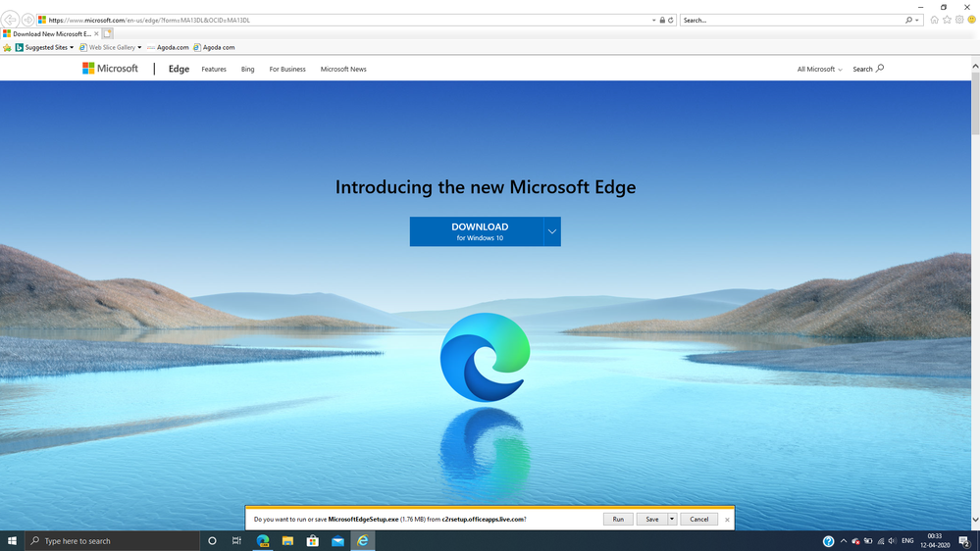
Task: Open the search provider dropdown arrow
Action: [x=917, y=20]
